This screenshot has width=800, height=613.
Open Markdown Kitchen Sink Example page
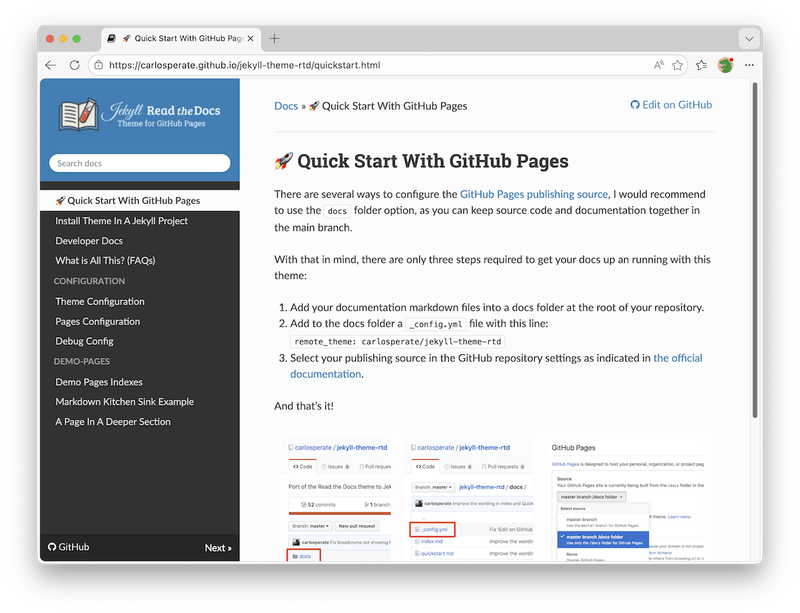click(x=124, y=402)
